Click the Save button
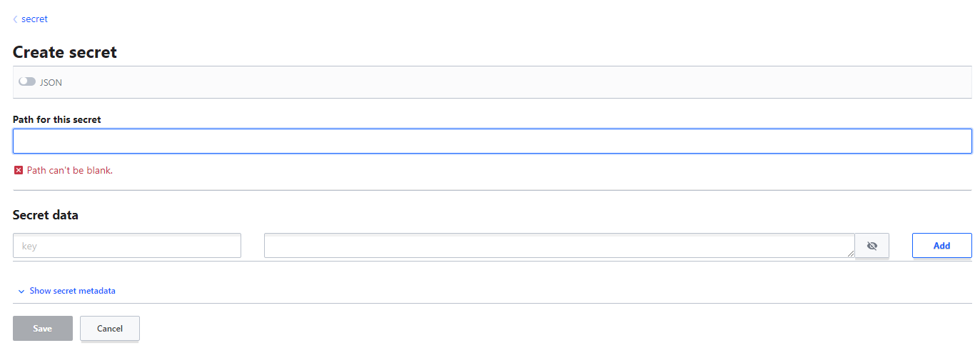The image size is (980, 358). [43, 328]
